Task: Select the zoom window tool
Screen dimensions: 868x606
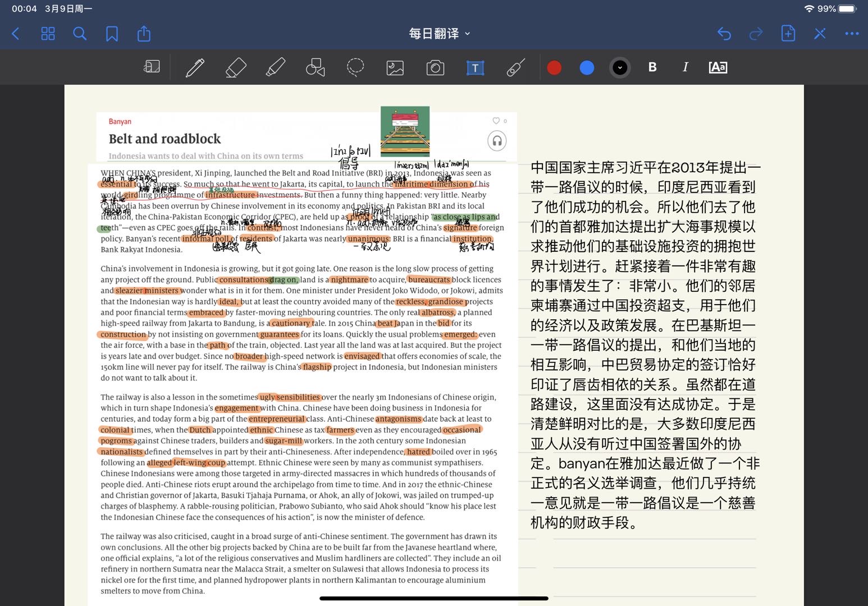Action: pyautogui.click(x=152, y=67)
